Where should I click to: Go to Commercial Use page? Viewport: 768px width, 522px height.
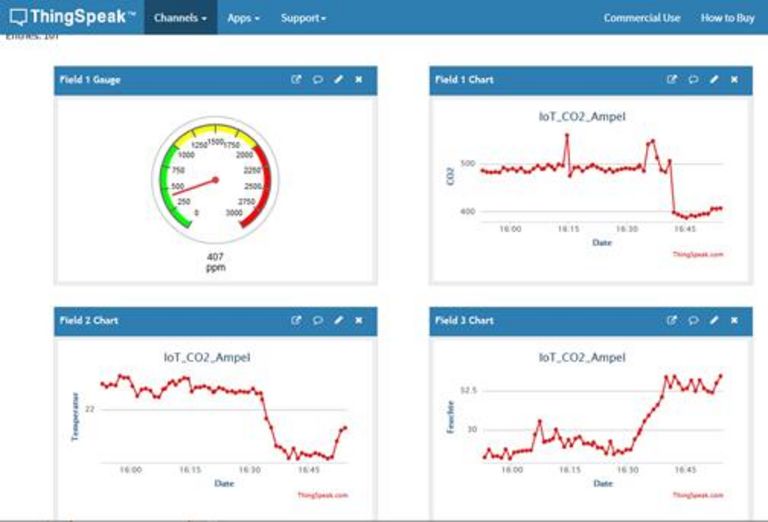641,18
